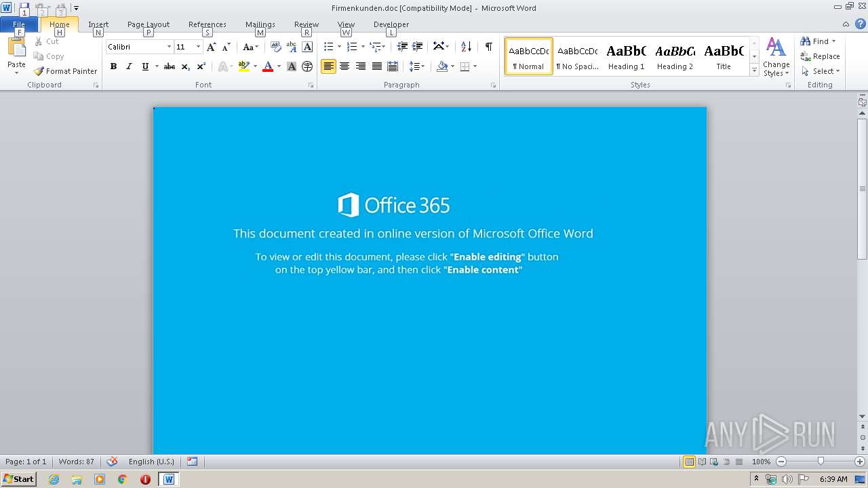Expand the Styles gallery More arrow

pos(754,70)
